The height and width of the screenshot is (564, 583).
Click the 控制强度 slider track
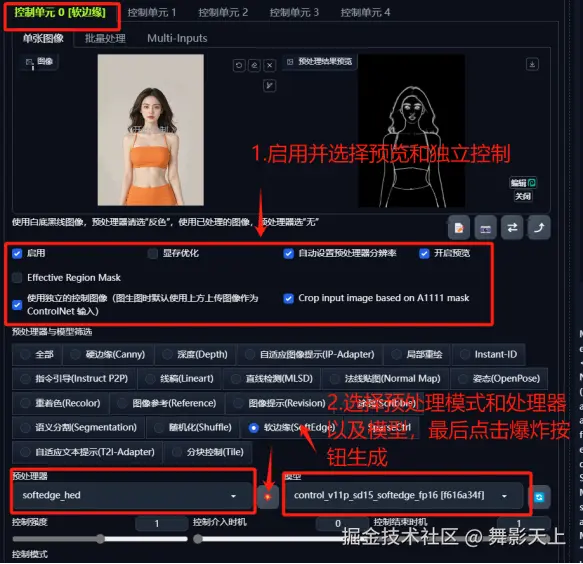coord(100,539)
